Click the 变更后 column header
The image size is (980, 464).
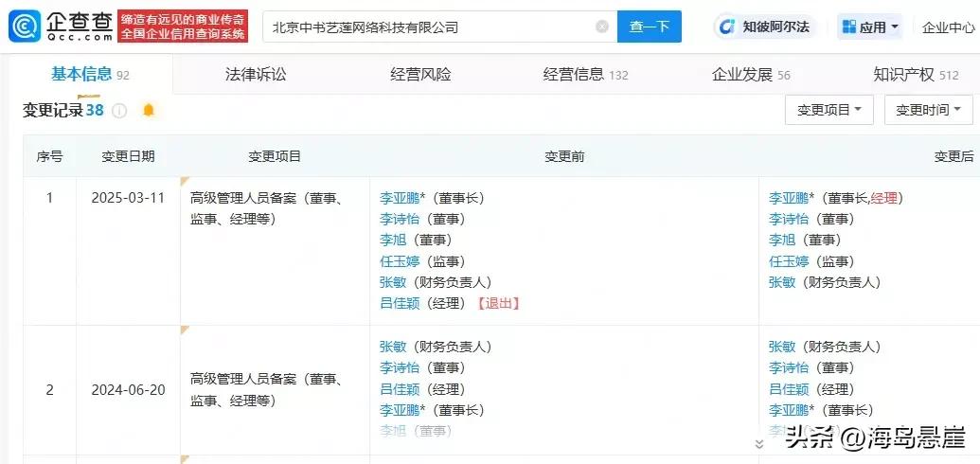pos(954,156)
